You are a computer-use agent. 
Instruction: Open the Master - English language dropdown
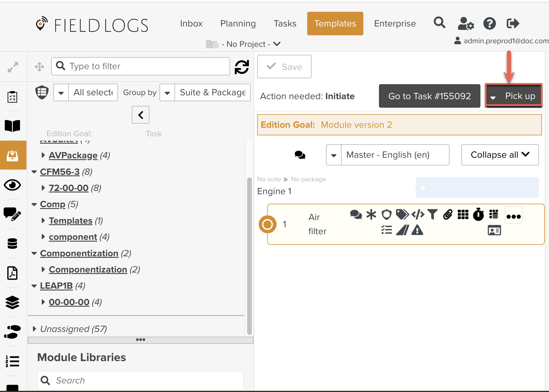tap(334, 155)
